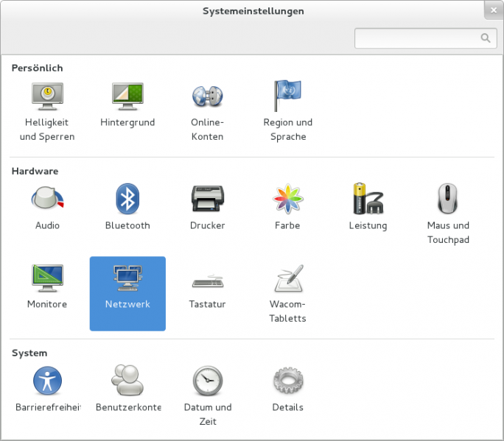Click the search magnifier icon
Screen dimensions: 504x441
486,38
